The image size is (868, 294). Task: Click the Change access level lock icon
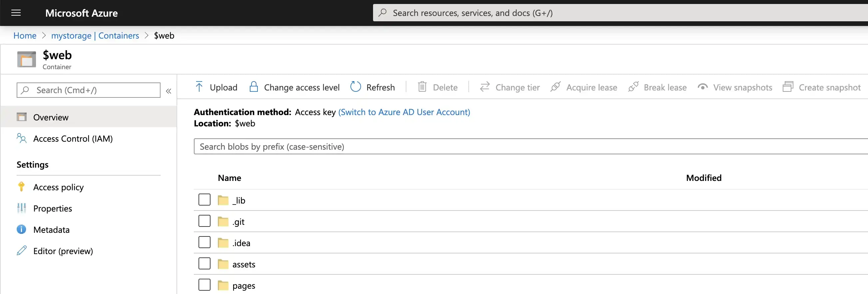click(253, 87)
